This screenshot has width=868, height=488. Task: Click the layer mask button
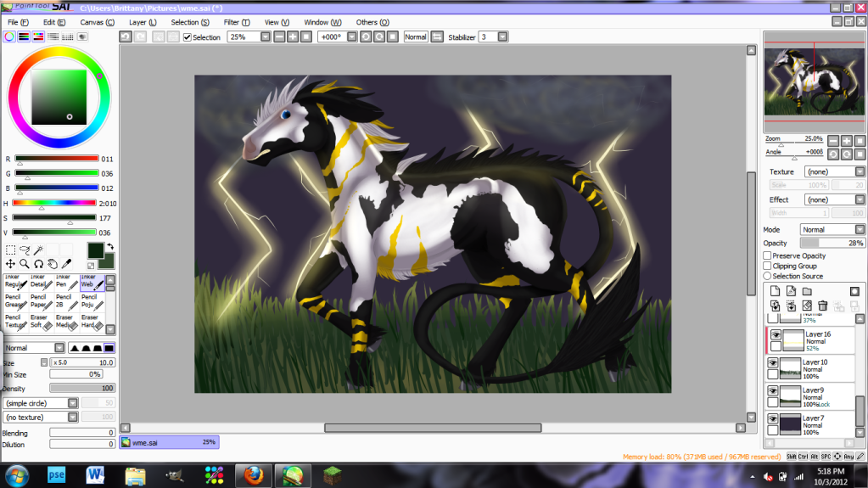854,291
